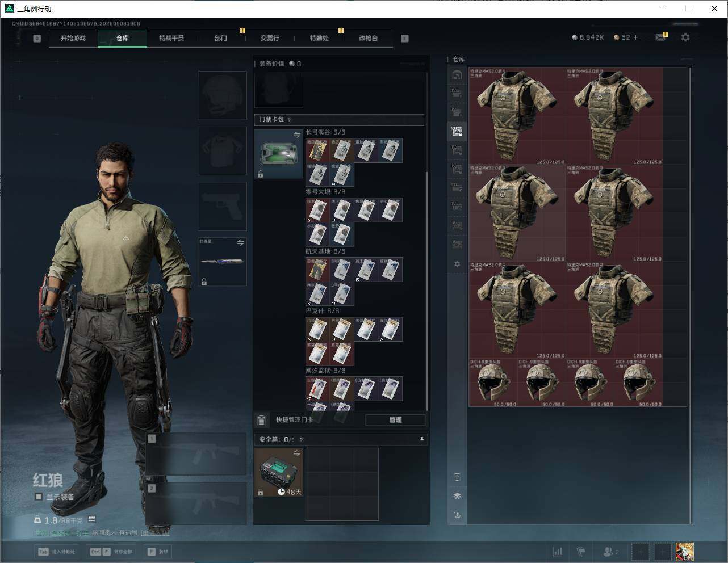The height and width of the screenshot is (563, 728).
Task: Click the 6,942K currency balance
Action: (x=588, y=37)
